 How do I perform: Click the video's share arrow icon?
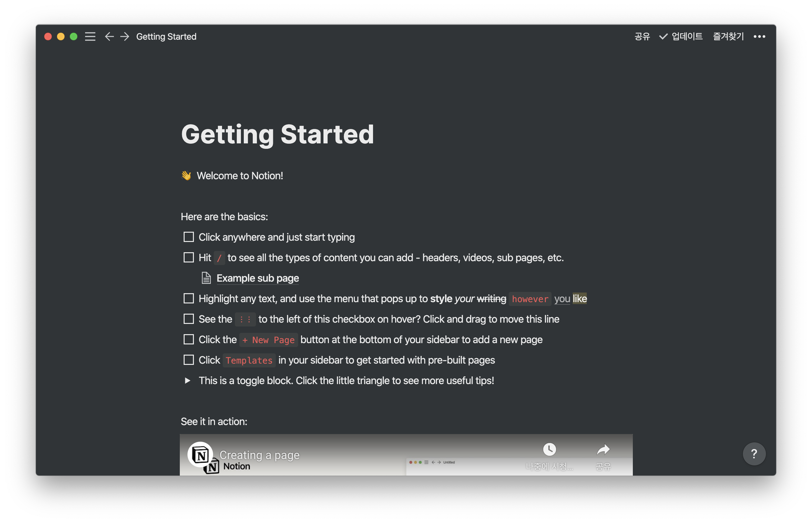click(x=603, y=449)
